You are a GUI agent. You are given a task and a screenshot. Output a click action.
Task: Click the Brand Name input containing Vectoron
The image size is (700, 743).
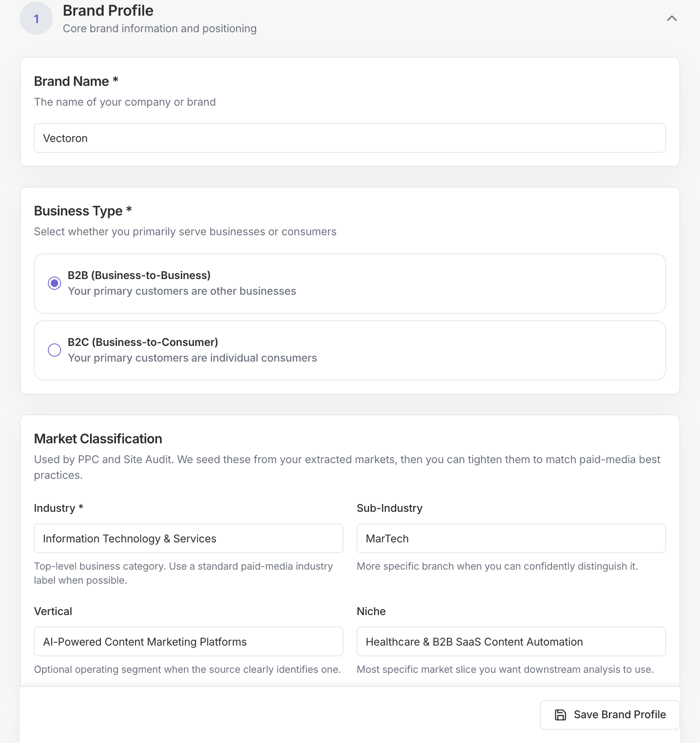tap(349, 138)
